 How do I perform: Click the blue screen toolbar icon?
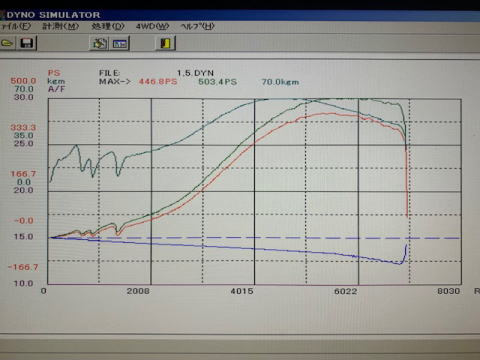pyautogui.click(x=120, y=44)
